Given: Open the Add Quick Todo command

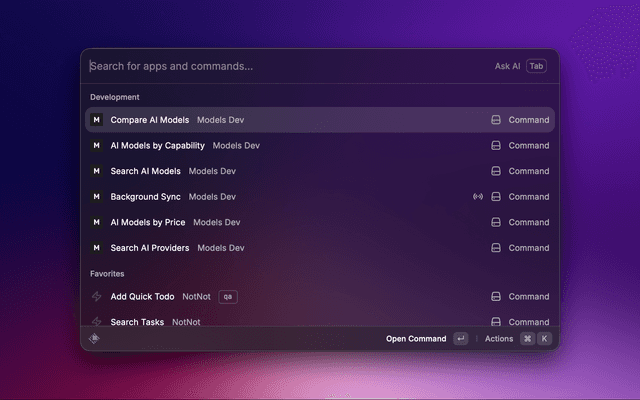Looking at the screenshot, I should pos(143,297).
